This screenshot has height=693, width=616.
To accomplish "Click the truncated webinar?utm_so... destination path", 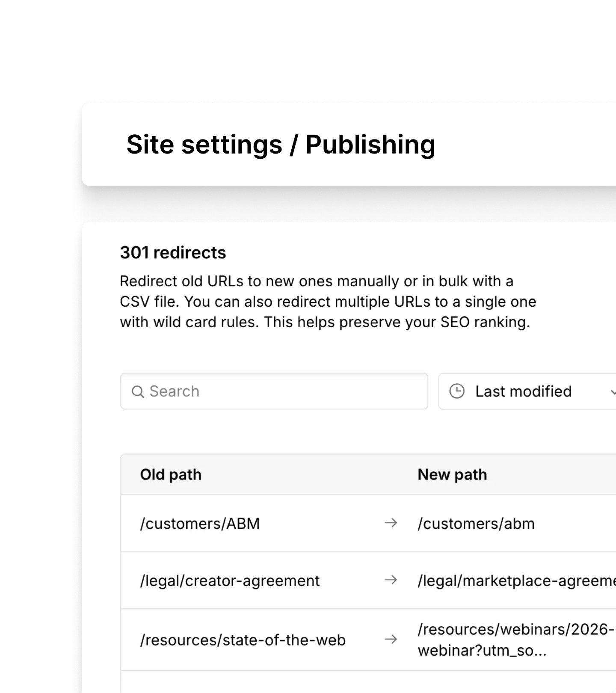I will (483, 651).
